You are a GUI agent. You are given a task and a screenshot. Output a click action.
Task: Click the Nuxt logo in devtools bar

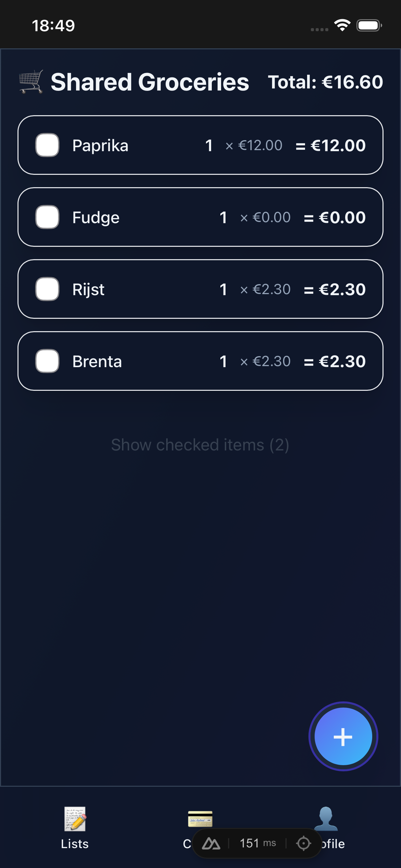[211, 844]
